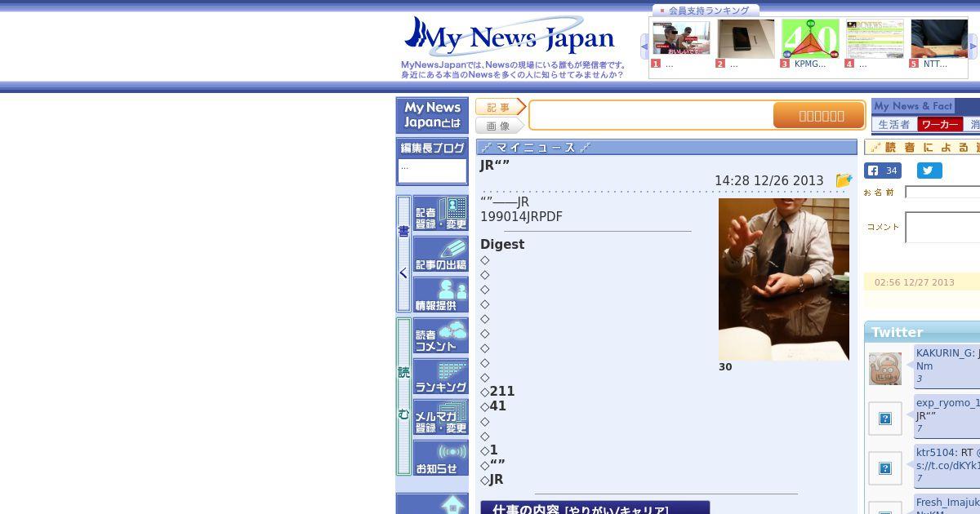
Task: Open ranking thumbnail number 2 with phone
Action: [746, 38]
